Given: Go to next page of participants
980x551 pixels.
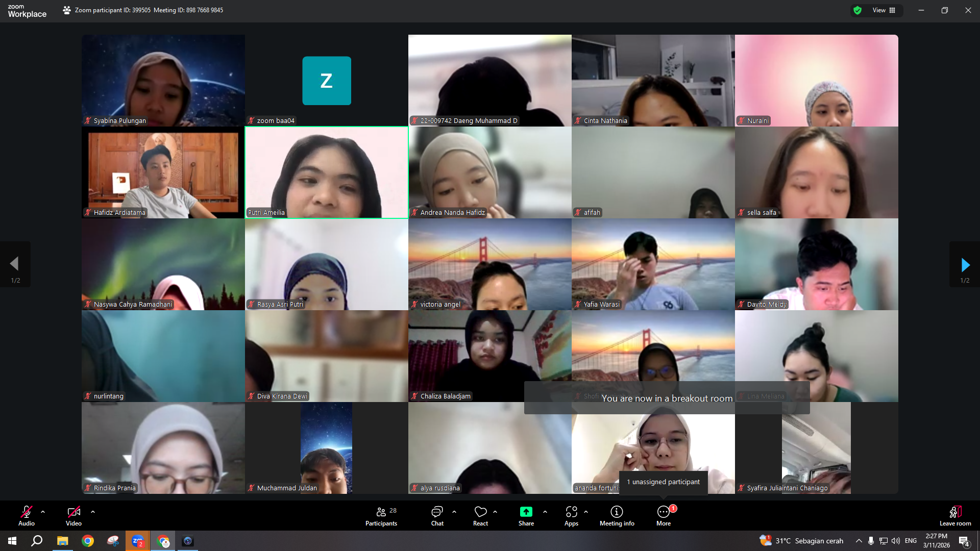Looking at the screenshot, I should coord(965,264).
